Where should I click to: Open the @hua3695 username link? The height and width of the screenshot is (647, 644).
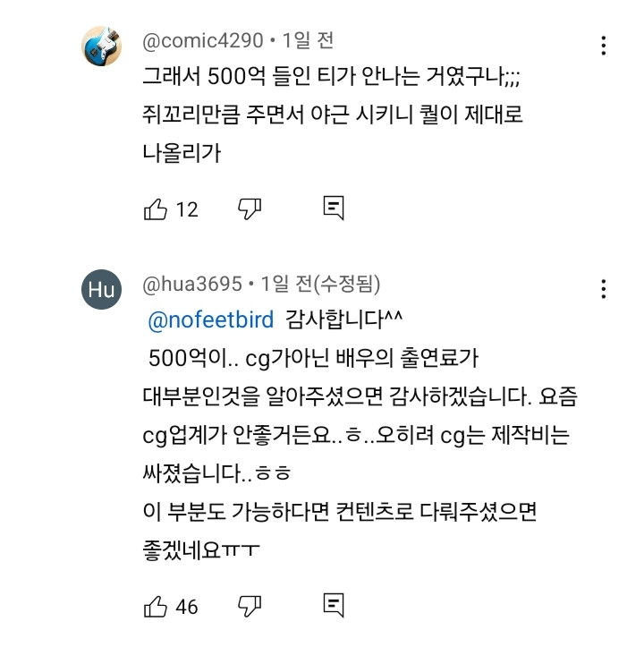[192, 284]
